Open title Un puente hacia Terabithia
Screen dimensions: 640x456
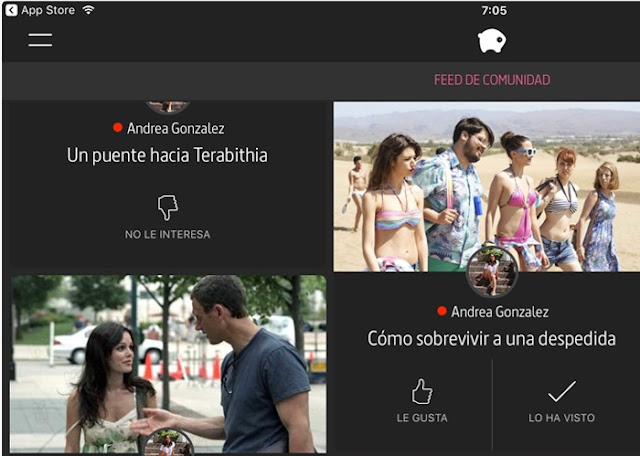coord(167,156)
